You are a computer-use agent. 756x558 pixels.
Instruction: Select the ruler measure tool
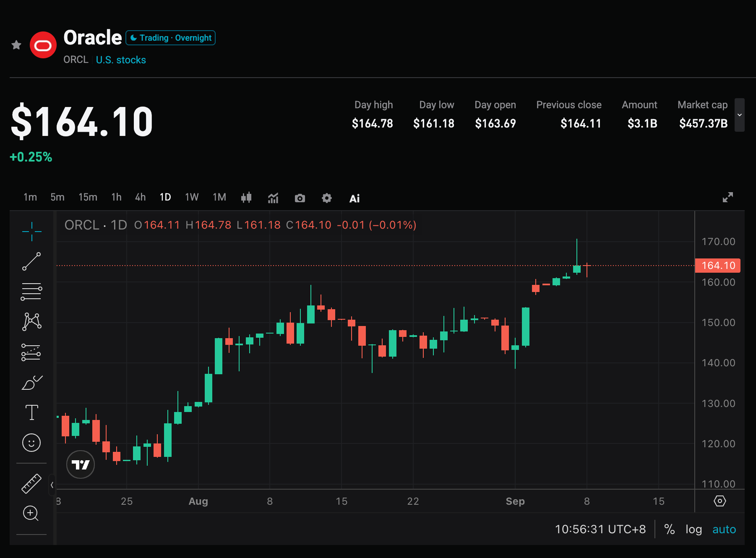point(31,483)
